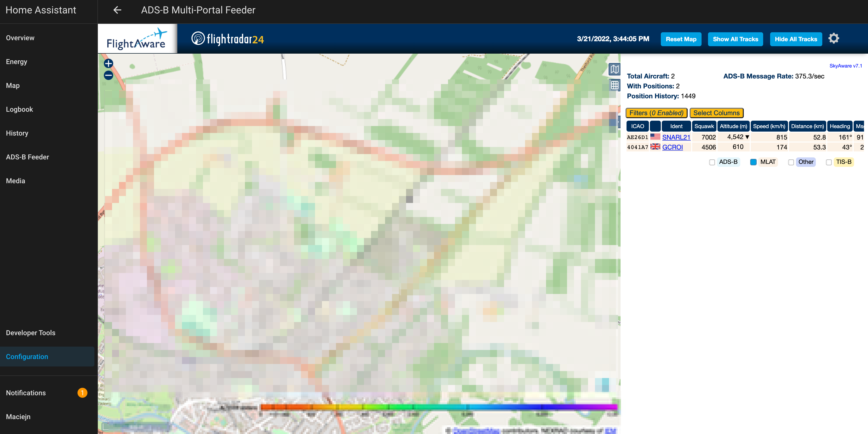Click the FlightAware logo
Viewport: 868px width, 434px height.
[137, 38]
